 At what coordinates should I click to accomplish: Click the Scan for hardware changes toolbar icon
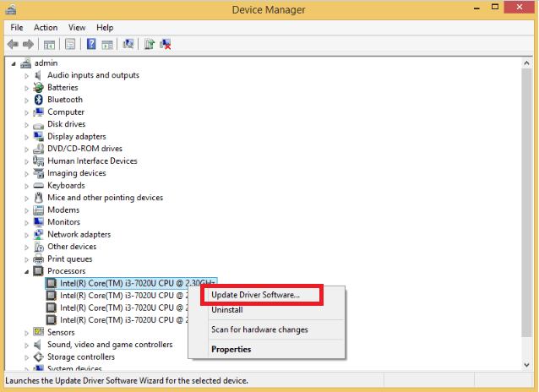(x=128, y=44)
